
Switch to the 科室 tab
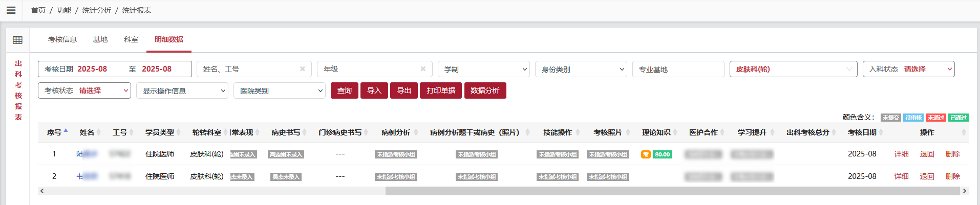[131, 39]
